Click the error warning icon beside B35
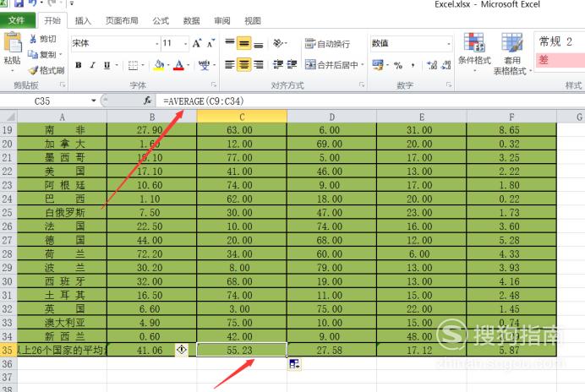This screenshot has height=392, width=585. [x=182, y=350]
